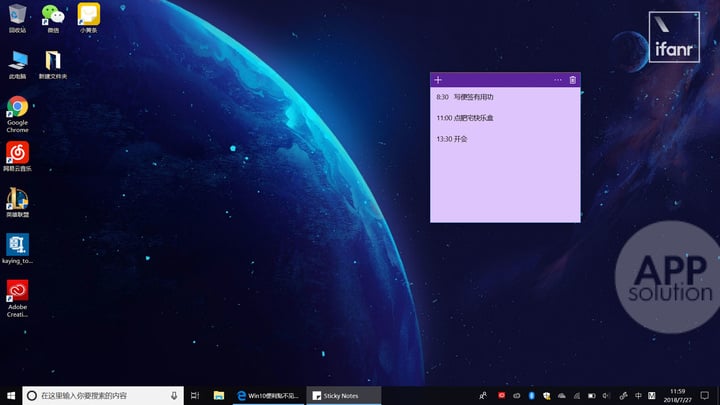The image size is (720, 405).
Task: Select the yellow sticky-note app desktop shortcut
Action: point(89,18)
